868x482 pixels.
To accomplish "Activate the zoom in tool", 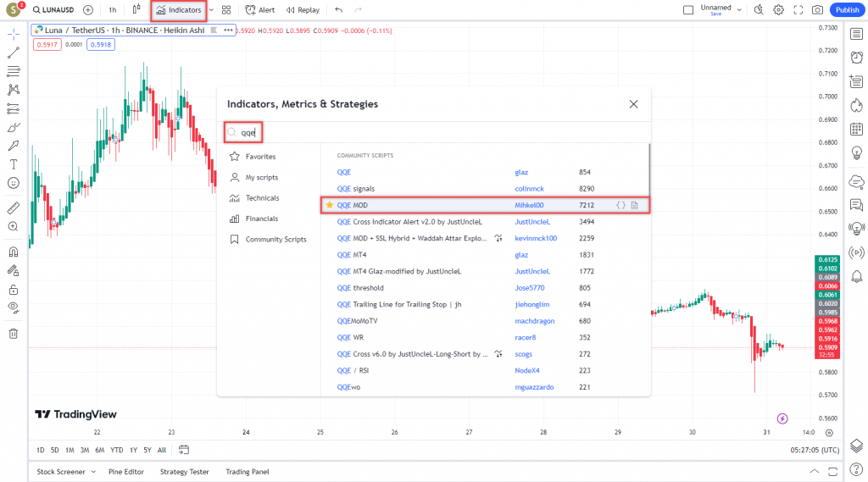I will (14, 226).
